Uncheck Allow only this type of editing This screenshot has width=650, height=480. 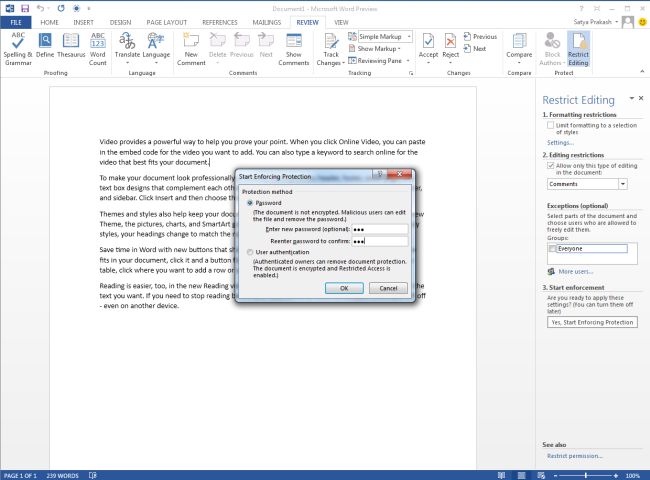[x=551, y=165]
